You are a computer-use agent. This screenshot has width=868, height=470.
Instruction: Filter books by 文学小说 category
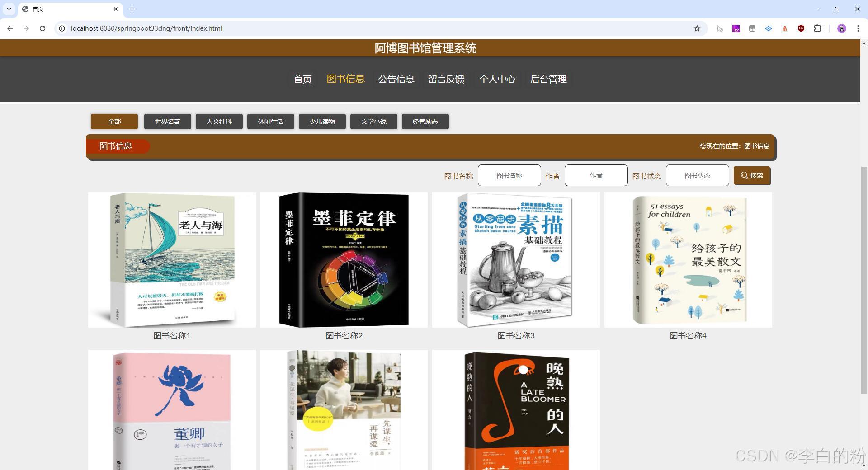(x=374, y=122)
